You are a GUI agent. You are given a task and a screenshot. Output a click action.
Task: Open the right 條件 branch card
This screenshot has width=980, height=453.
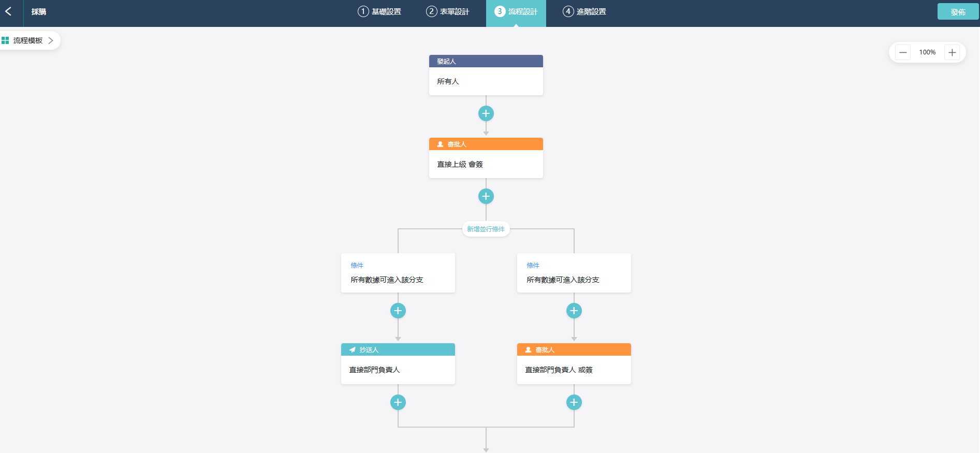574,273
